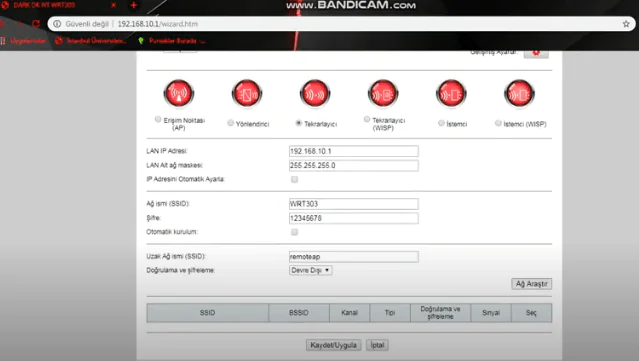Select Tekrarlayıcı radio button
The image size is (639, 361).
click(299, 123)
